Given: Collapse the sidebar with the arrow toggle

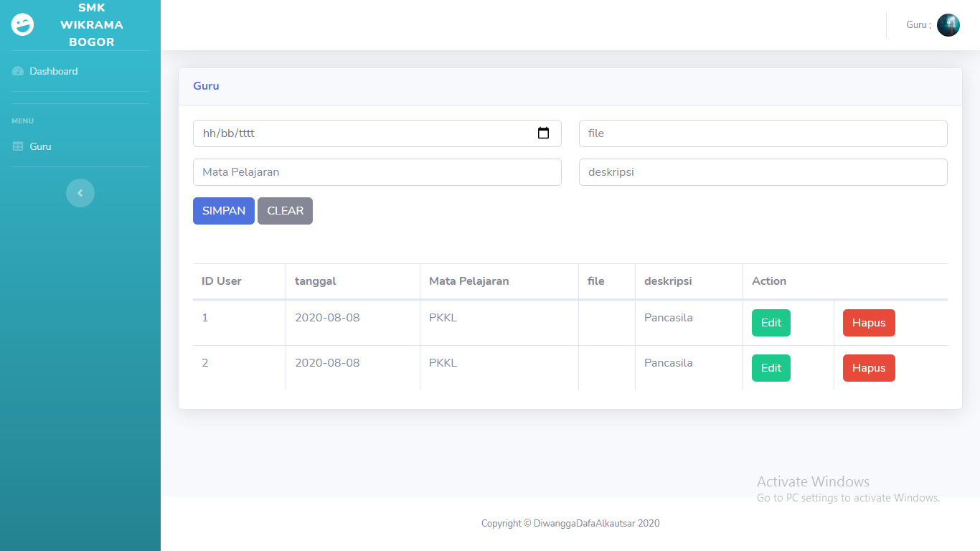Looking at the screenshot, I should click(x=80, y=193).
